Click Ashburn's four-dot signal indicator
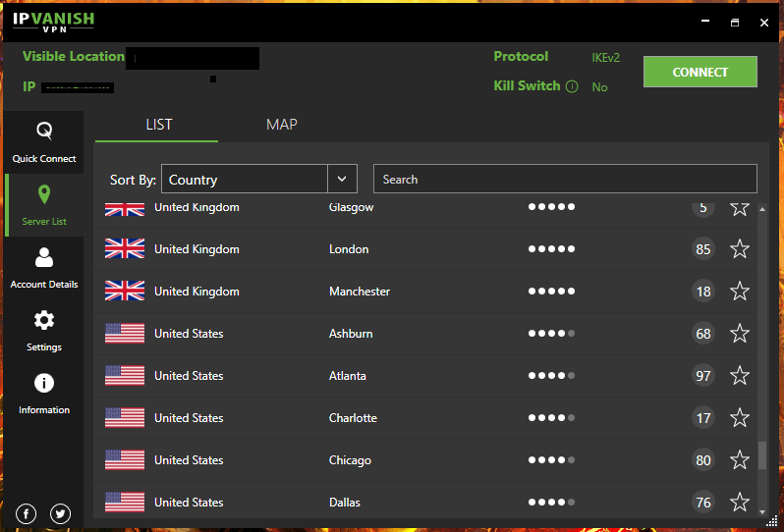 tap(551, 333)
